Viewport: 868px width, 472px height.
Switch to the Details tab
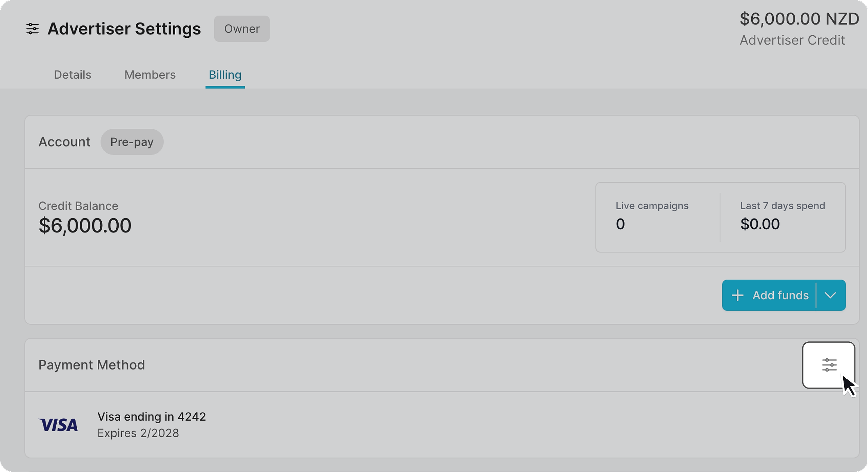(73, 75)
